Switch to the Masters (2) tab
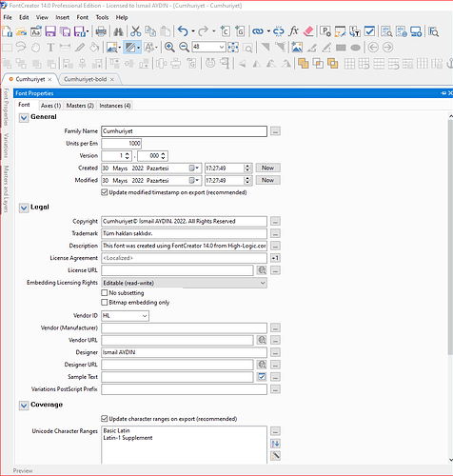This screenshot has height=476, width=453. (x=80, y=106)
